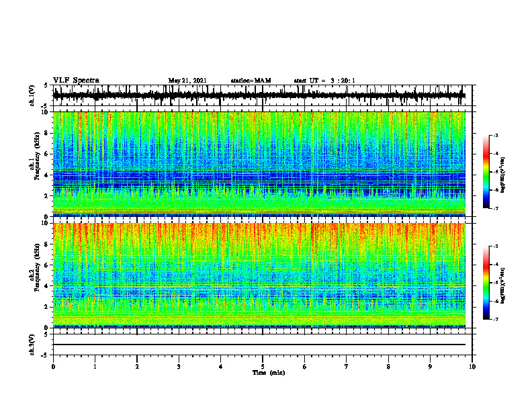Click the flat ch.3 voltage trace line
Image resolution: width=532 pixels, height=411 pixels.
259,345
